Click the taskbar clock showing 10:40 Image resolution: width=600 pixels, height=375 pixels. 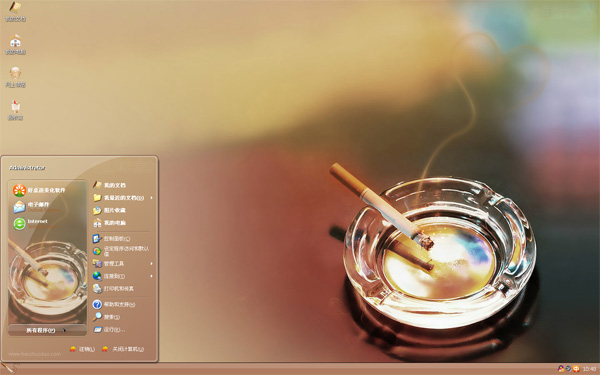589,369
